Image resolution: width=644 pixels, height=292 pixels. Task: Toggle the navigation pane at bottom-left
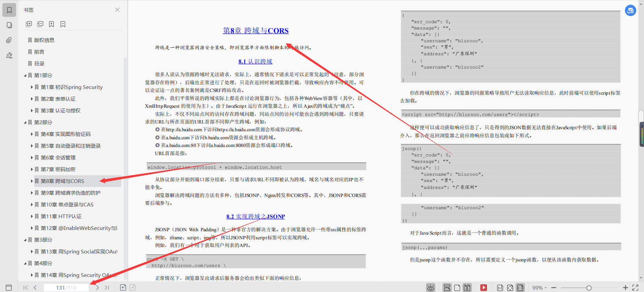(9, 288)
